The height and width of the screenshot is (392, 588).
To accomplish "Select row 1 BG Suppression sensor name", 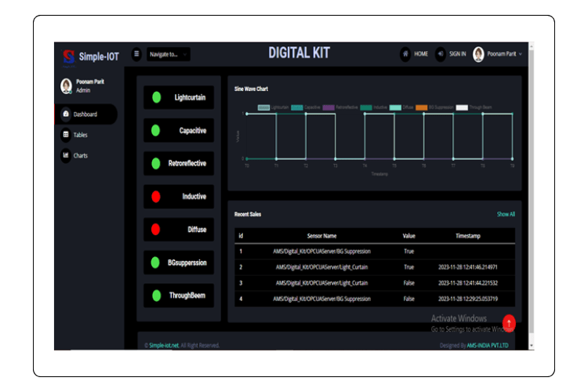I will [x=321, y=252].
